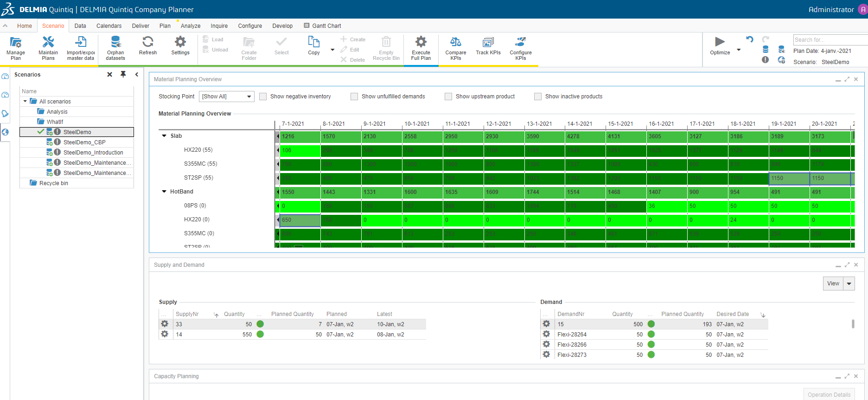Maximize the Supply and Demand panel
The height and width of the screenshot is (400, 868).
(x=847, y=265)
